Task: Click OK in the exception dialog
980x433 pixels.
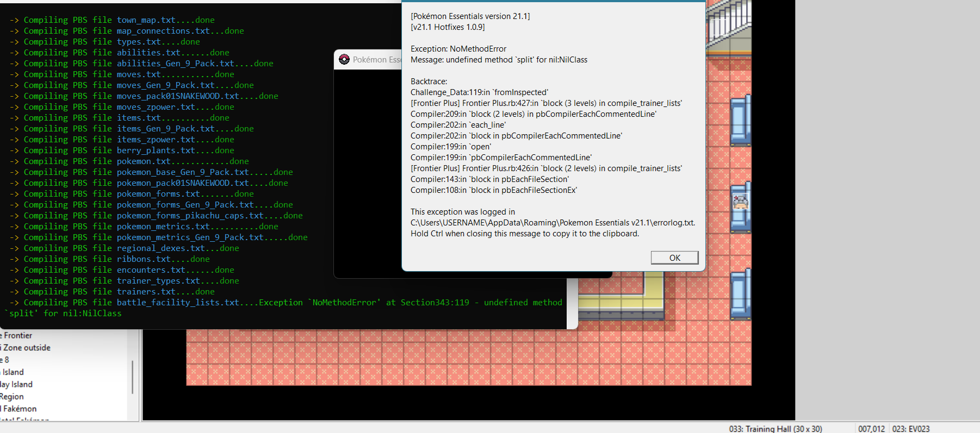Action: pos(674,258)
